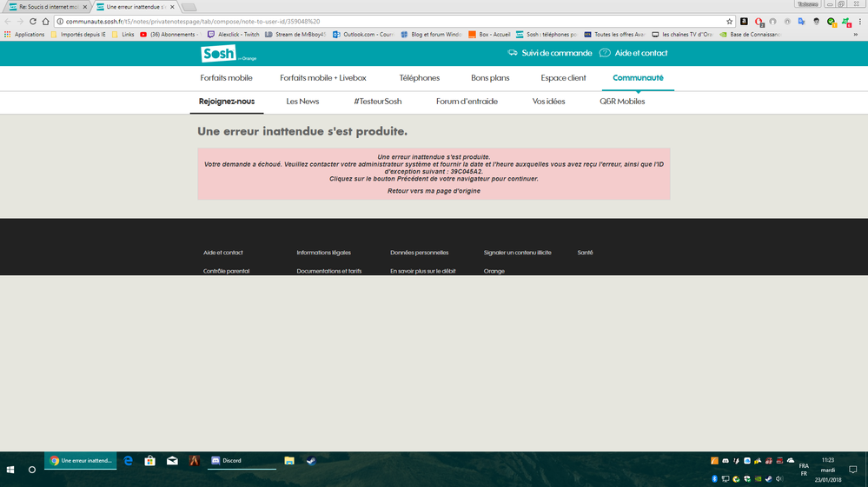Open 'Signaler un contenu illicite' footer link
Image resolution: width=868 pixels, height=487 pixels.
coord(517,253)
